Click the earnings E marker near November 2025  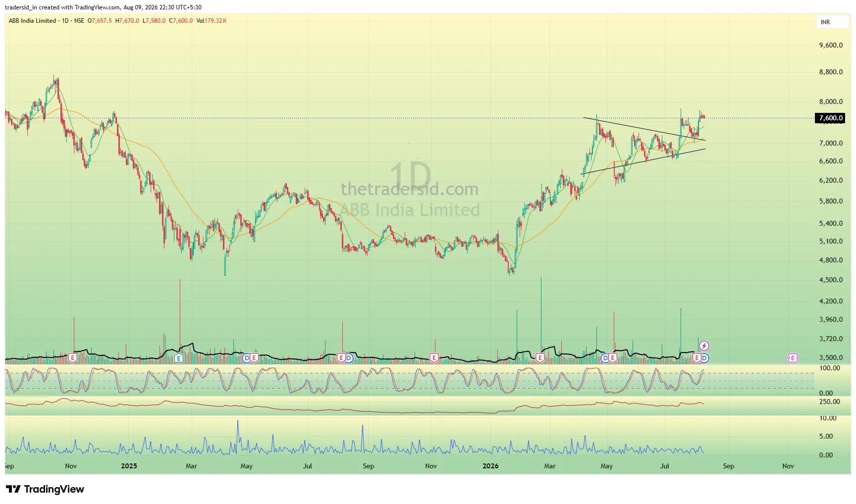tap(434, 357)
